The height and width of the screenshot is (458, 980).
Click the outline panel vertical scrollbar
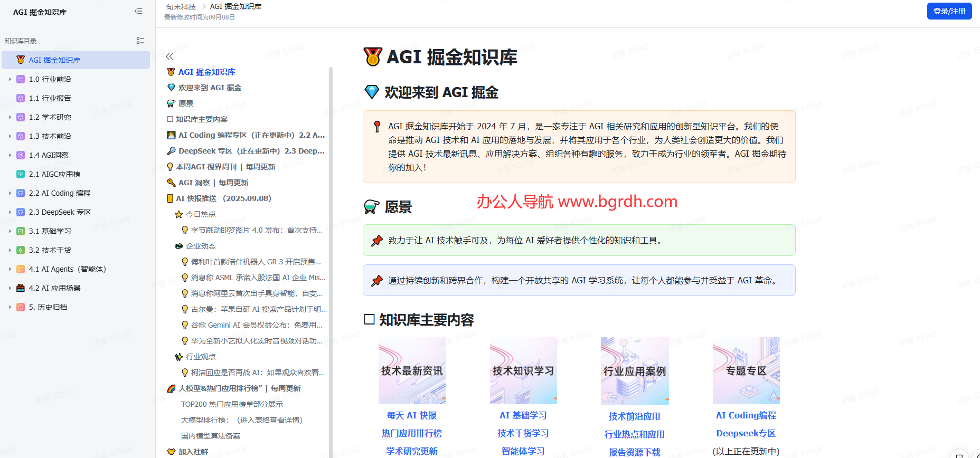coord(331,262)
